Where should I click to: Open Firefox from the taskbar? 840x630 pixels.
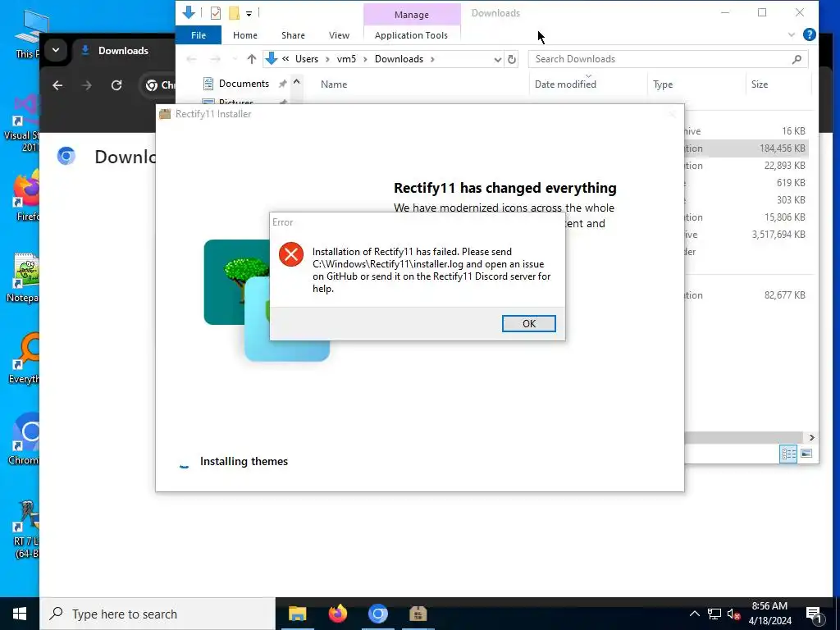[x=337, y=614]
